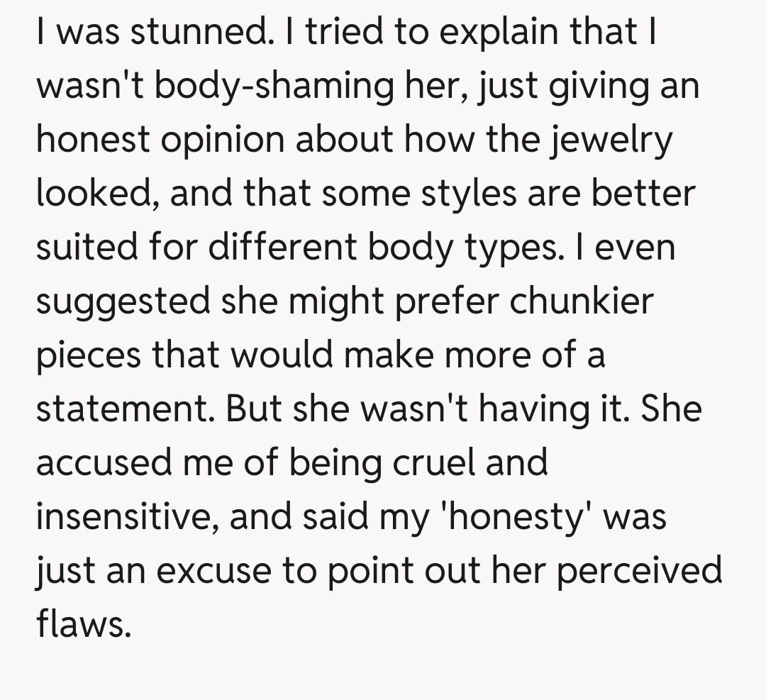The image size is (766, 700).
Task: Click the word 'suggested'
Action: coord(121,302)
